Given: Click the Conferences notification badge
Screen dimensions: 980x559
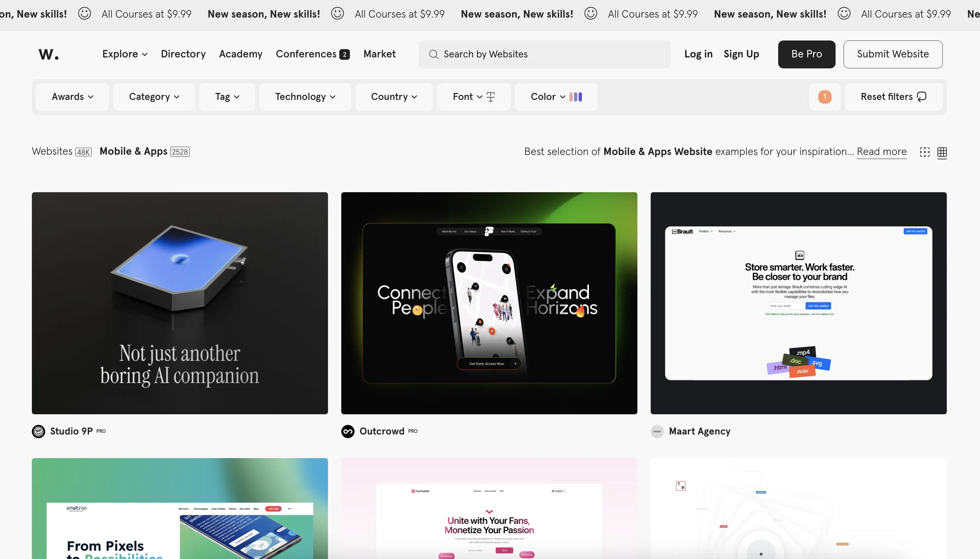Looking at the screenshot, I should (344, 54).
